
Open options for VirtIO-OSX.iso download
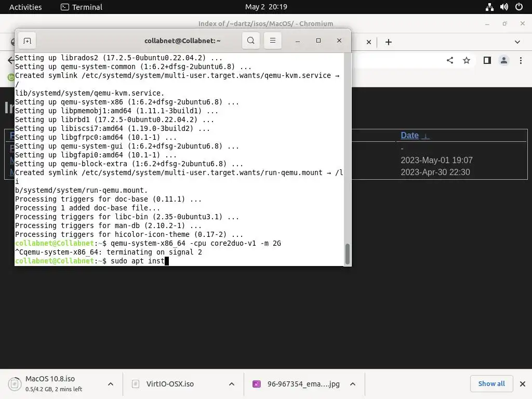[232, 384]
